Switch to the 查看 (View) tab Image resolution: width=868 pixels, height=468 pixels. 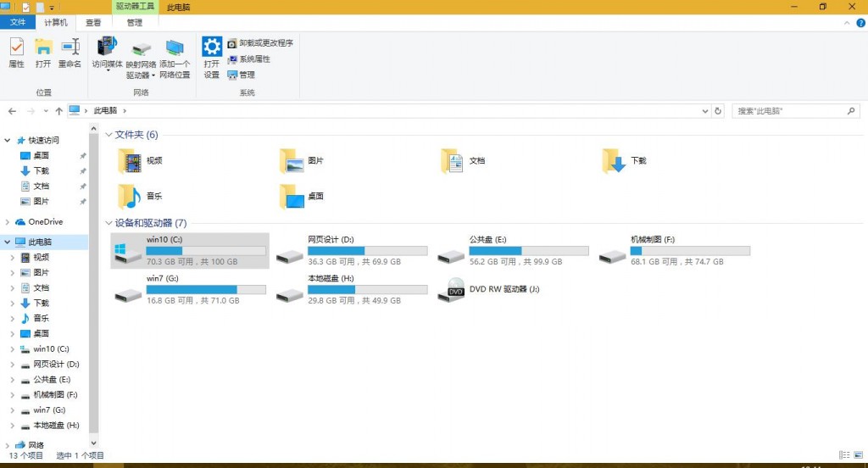click(x=93, y=23)
